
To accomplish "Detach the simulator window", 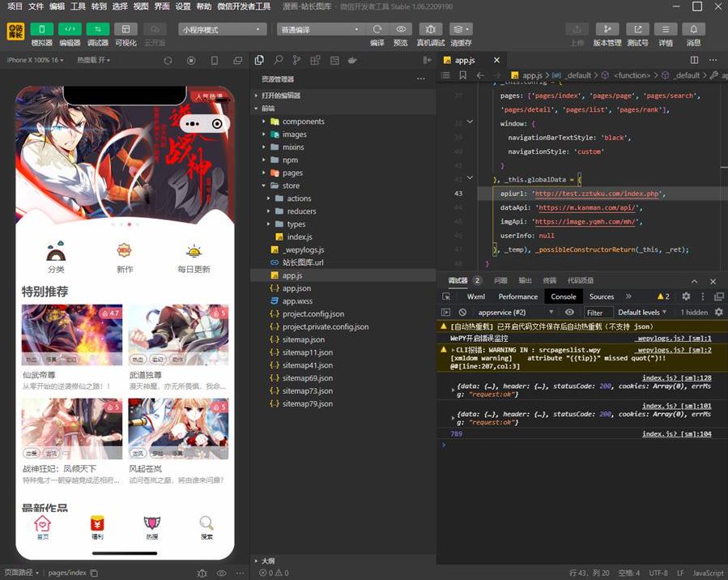I will (x=238, y=61).
